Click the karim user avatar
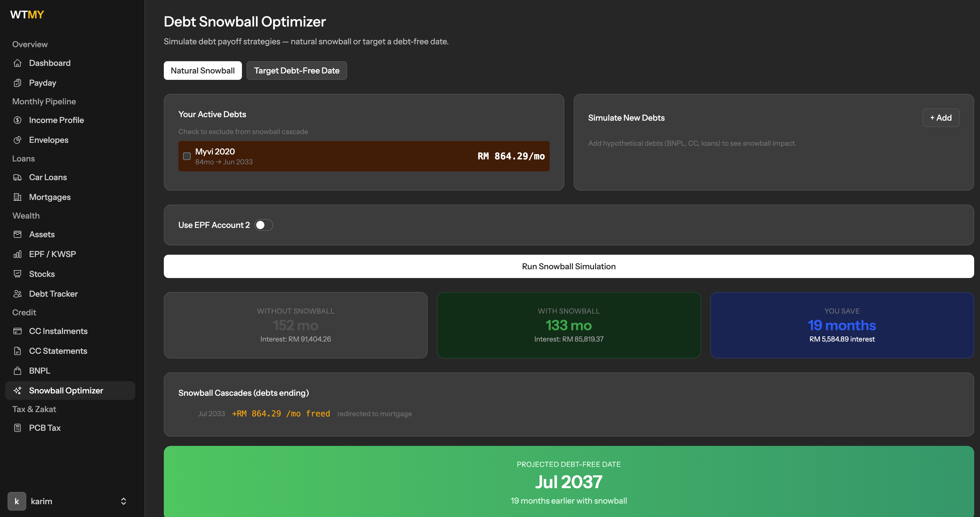Viewport: 980px width, 517px height. pos(17,501)
